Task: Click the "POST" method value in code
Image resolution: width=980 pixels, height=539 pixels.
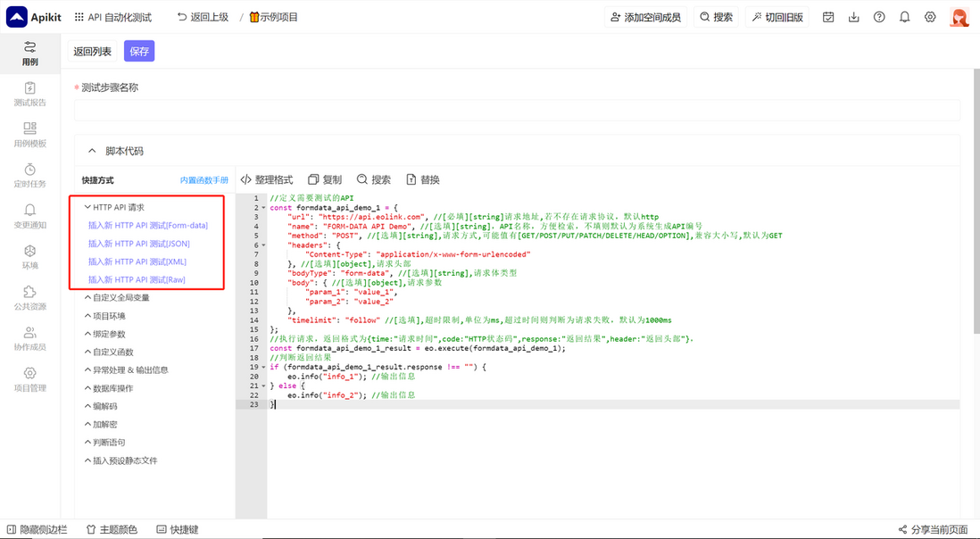Action: pyautogui.click(x=349, y=236)
